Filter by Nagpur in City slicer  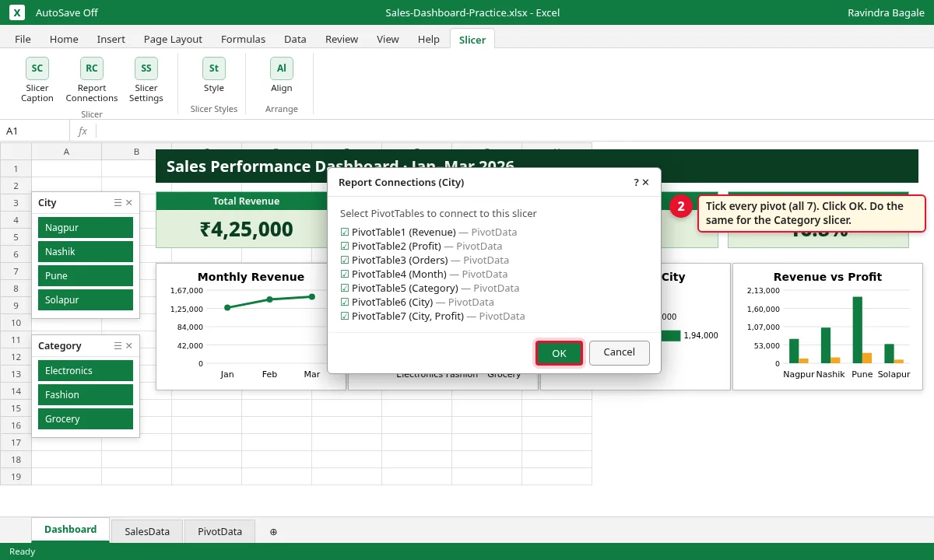(86, 228)
